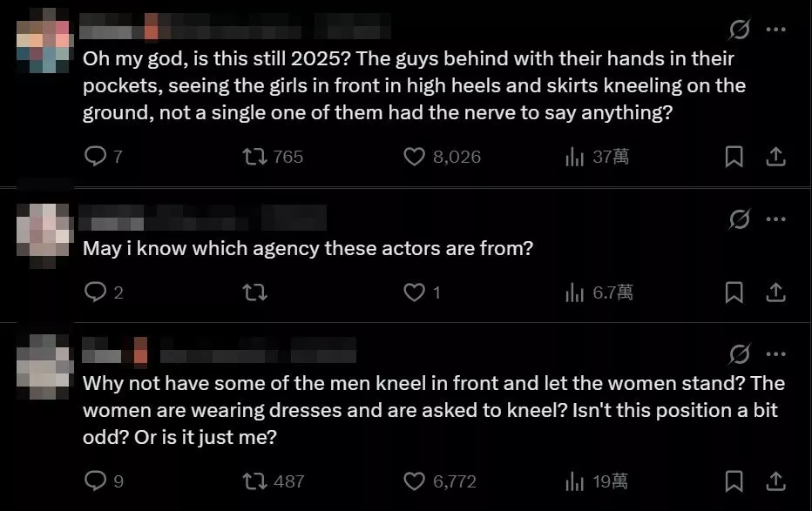This screenshot has height=511, width=812.
Task: Repost the 'which agency' tweet
Action: 255,292
